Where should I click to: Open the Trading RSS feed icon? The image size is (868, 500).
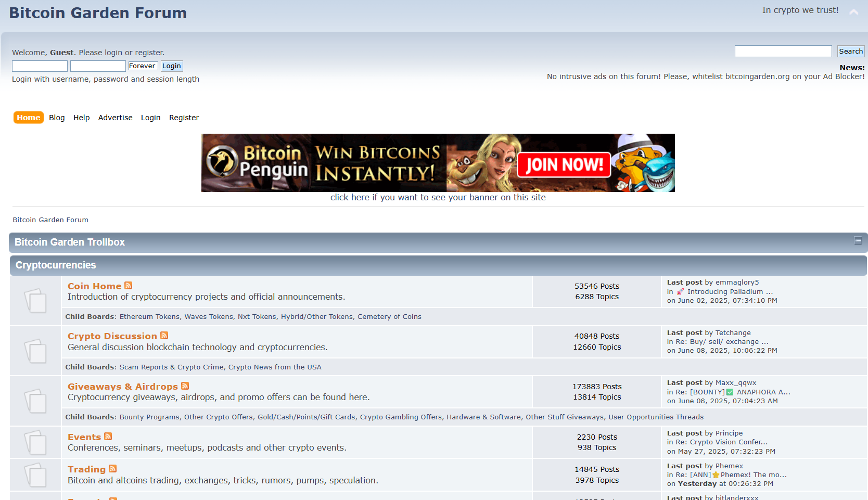click(x=113, y=468)
